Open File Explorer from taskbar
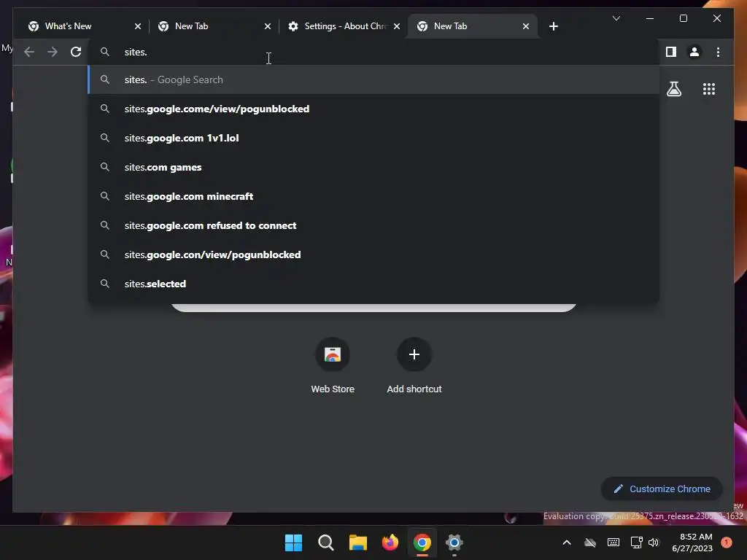Screen dimensions: 747x560 coord(357,542)
